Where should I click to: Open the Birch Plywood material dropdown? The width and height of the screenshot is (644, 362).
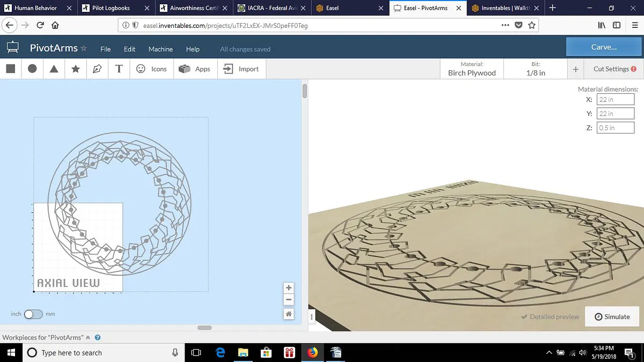(x=472, y=69)
